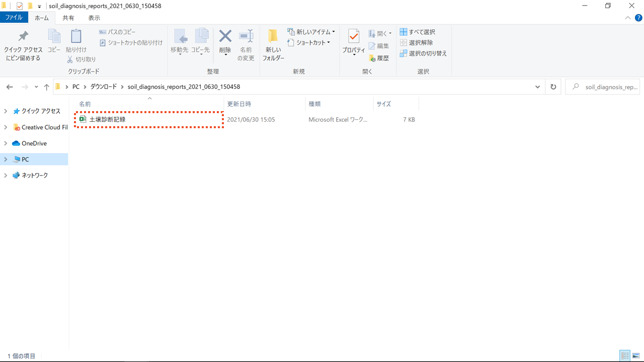Sort by the Name (名前) column
Image resolution: width=644 pixels, height=362 pixels.
pos(85,104)
